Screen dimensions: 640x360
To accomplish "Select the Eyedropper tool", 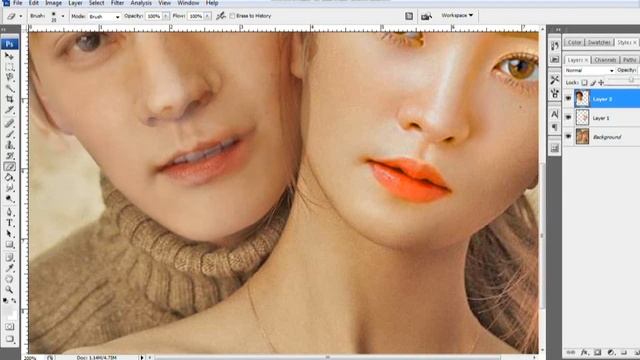I will [9, 268].
